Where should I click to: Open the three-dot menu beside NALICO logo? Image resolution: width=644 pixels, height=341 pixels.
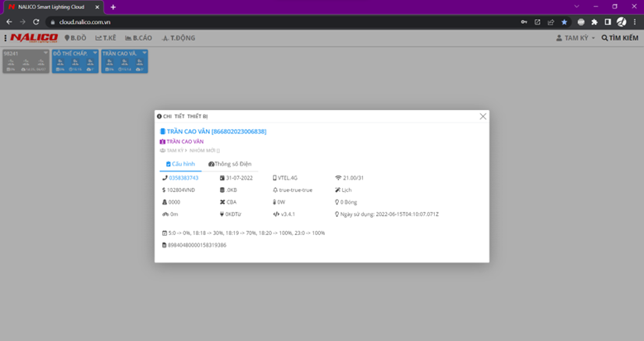[x=5, y=38]
